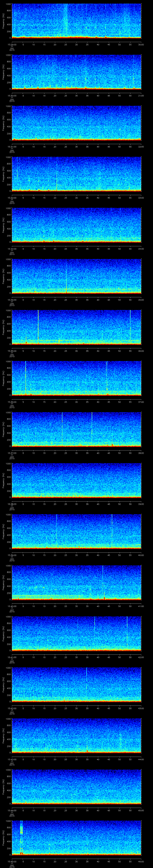Screen dimensions: 153x868
Task: Click the 15:32:00 start time label
Action: click(12, 198)
